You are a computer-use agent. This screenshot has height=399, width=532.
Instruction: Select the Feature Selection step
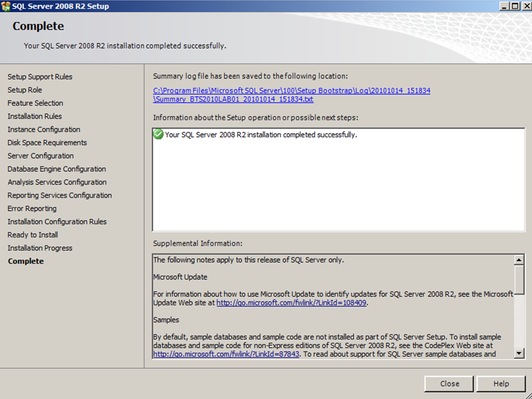pos(35,103)
